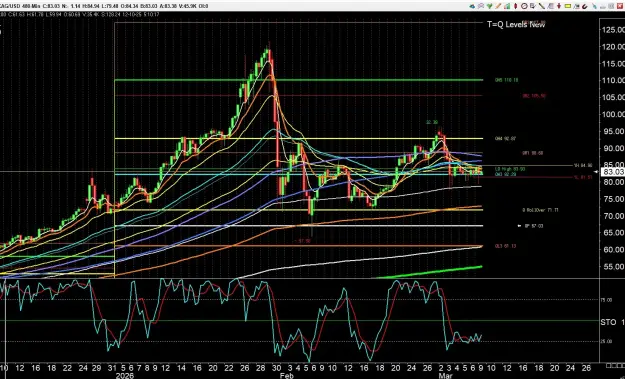Click the stochastic 25.00 level label

606,341
